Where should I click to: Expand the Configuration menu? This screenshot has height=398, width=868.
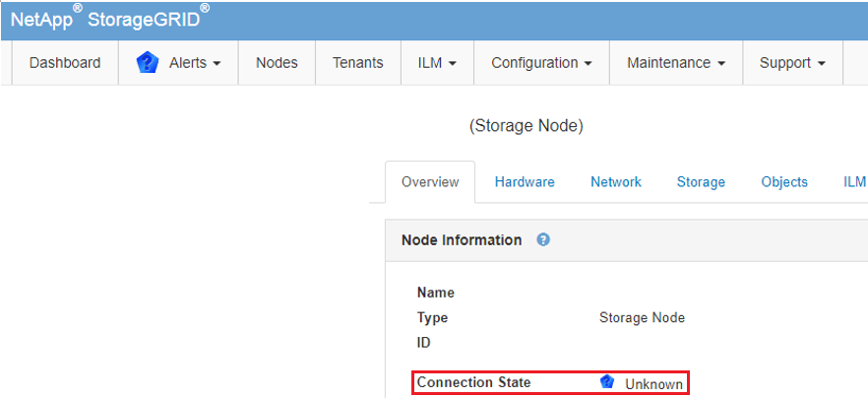tap(541, 63)
